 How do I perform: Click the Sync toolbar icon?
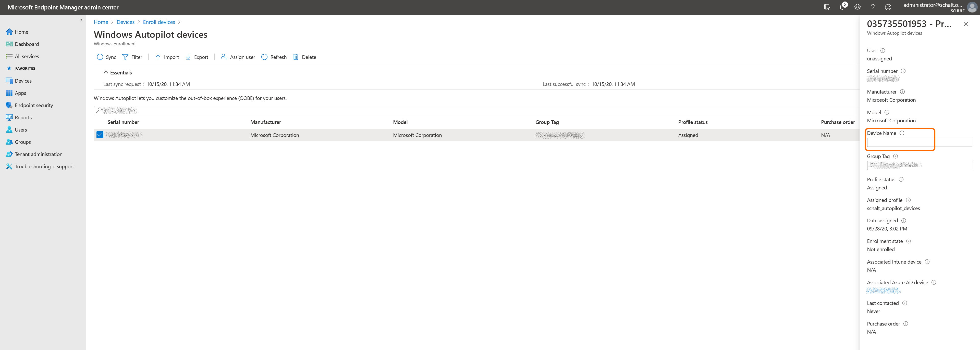pos(100,57)
